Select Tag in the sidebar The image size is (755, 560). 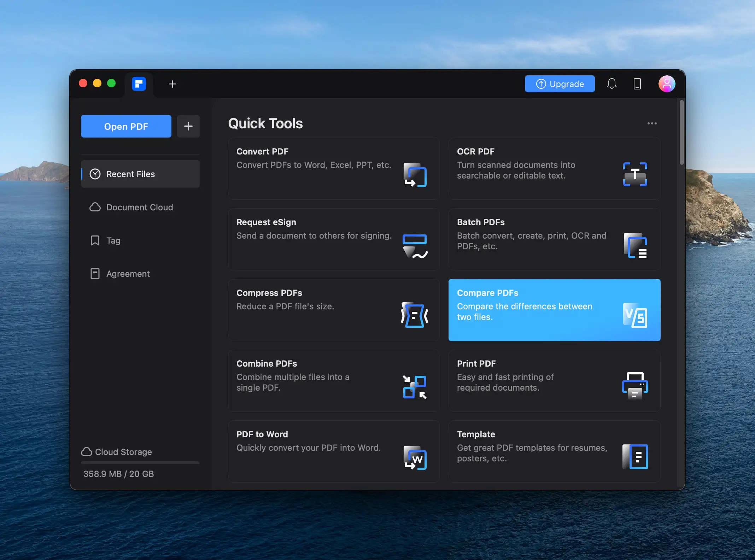(140, 240)
